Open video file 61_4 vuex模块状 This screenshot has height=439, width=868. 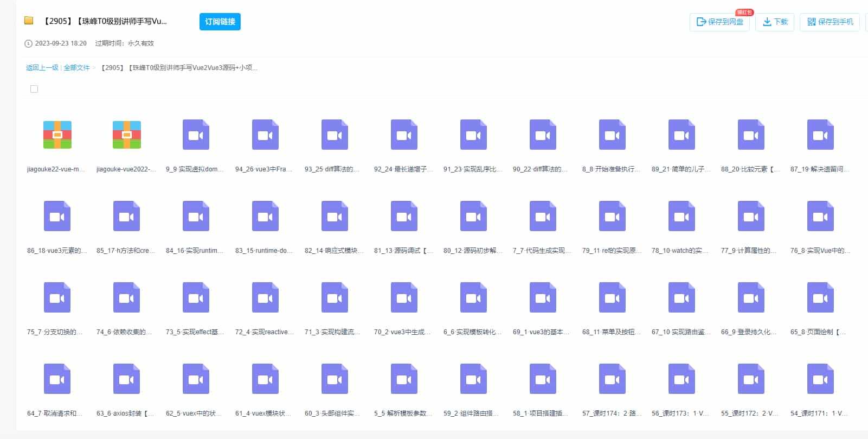point(266,379)
